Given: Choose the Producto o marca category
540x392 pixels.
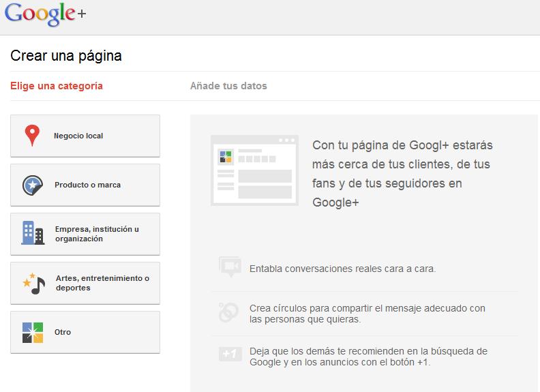Looking at the screenshot, I should [85, 185].
